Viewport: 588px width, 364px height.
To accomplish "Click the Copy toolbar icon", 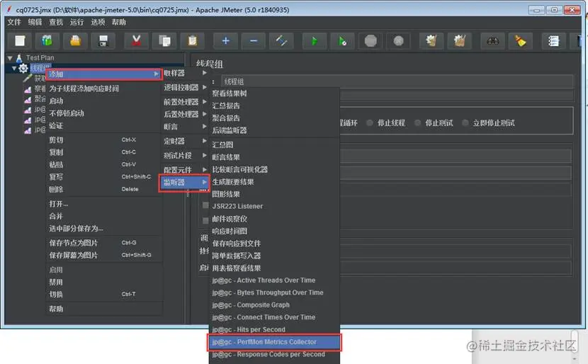I will click(164, 40).
